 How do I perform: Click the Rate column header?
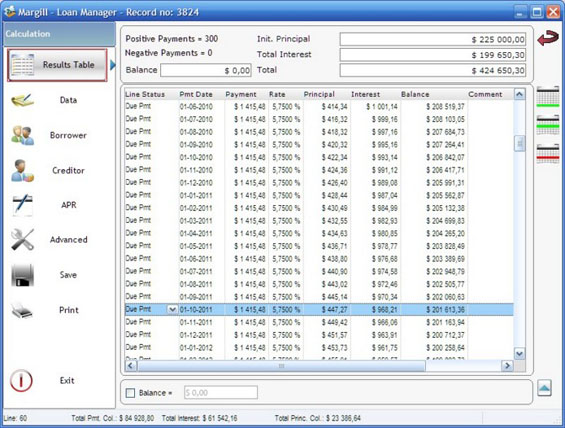(x=277, y=94)
